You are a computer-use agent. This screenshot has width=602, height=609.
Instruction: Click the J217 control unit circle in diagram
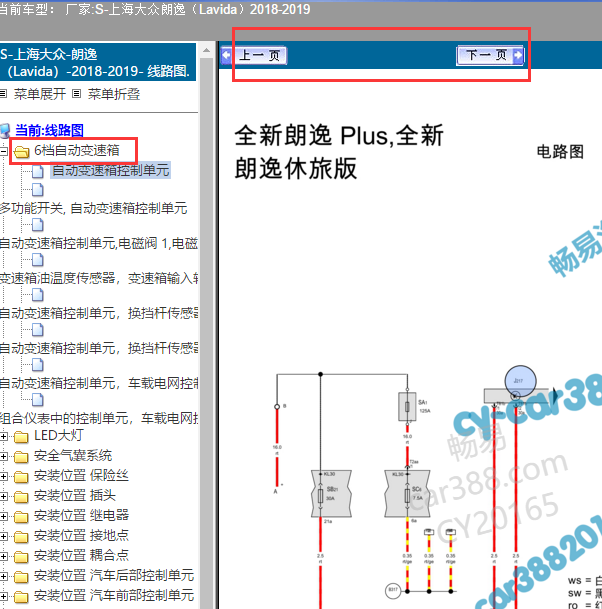(x=520, y=381)
